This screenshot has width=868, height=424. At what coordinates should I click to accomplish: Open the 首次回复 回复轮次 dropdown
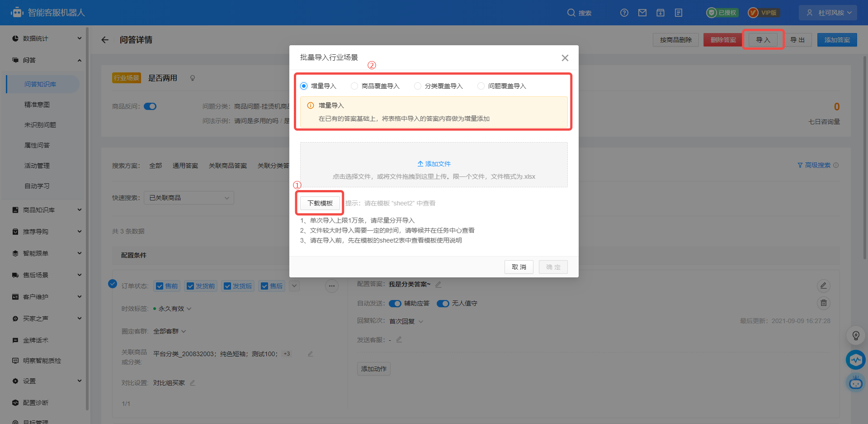pyautogui.click(x=406, y=321)
